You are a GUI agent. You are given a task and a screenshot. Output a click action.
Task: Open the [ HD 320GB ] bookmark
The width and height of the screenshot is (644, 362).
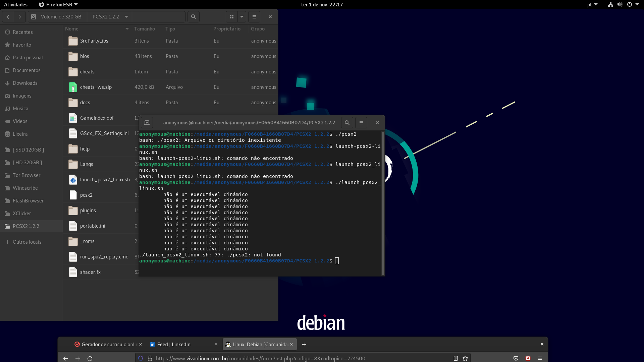pos(32,163)
